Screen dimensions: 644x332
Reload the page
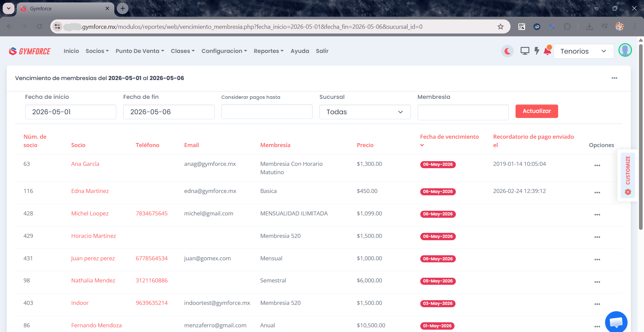[39, 26]
